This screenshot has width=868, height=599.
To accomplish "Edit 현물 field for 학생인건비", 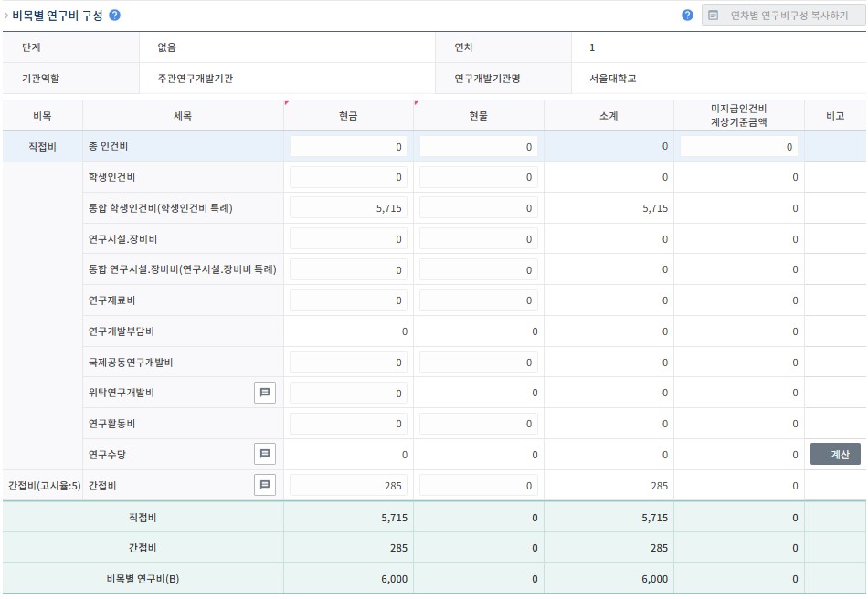I will click(x=478, y=177).
